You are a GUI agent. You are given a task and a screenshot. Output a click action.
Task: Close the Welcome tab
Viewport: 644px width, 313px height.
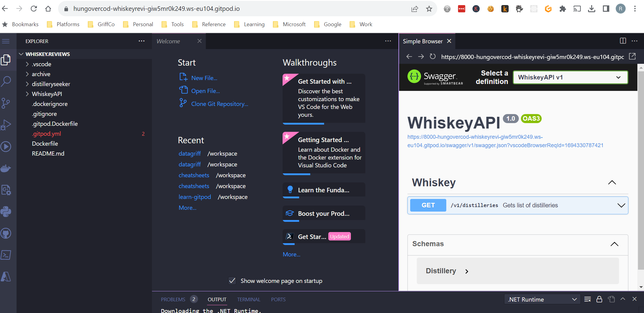point(199,41)
